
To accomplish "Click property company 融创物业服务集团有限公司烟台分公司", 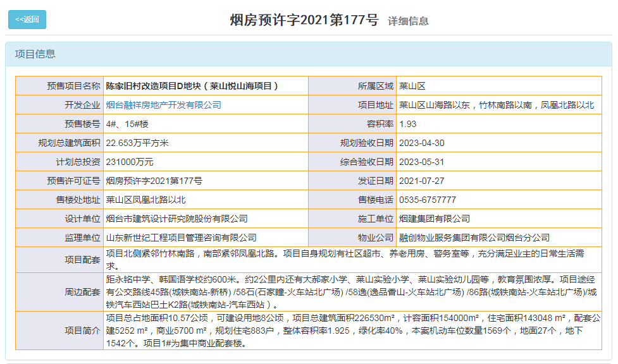I will click(x=474, y=237).
